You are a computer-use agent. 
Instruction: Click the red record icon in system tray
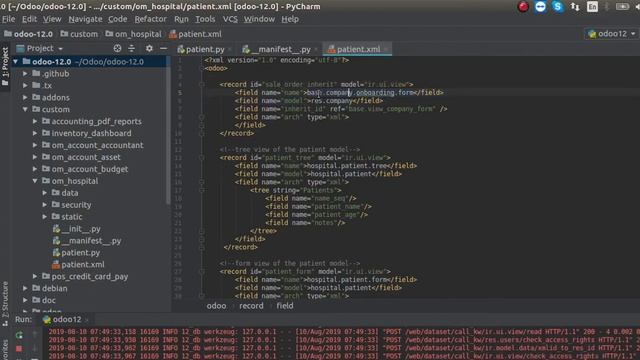[523, 7]
